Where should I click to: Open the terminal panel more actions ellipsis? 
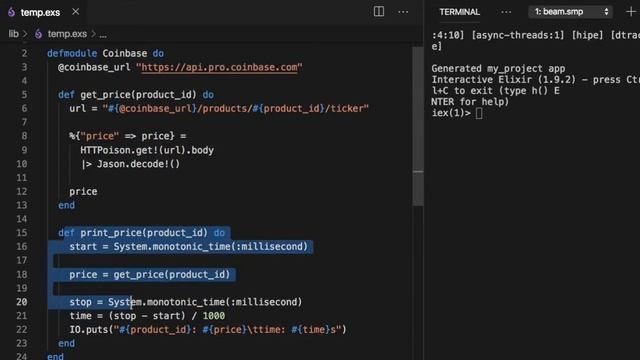(x=506, y=12)
